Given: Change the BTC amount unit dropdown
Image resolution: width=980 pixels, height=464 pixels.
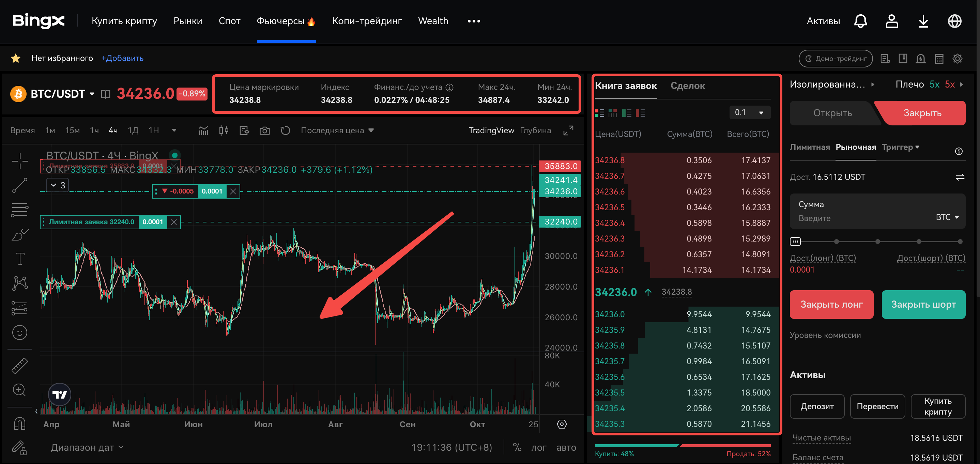Looking at the screenshot, I should tap(947, 217).
